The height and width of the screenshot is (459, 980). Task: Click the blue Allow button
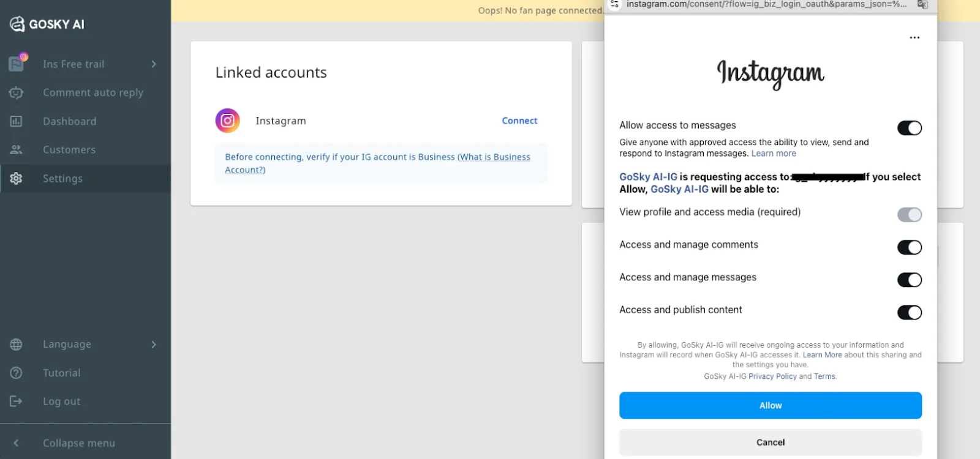coord(771,405)
